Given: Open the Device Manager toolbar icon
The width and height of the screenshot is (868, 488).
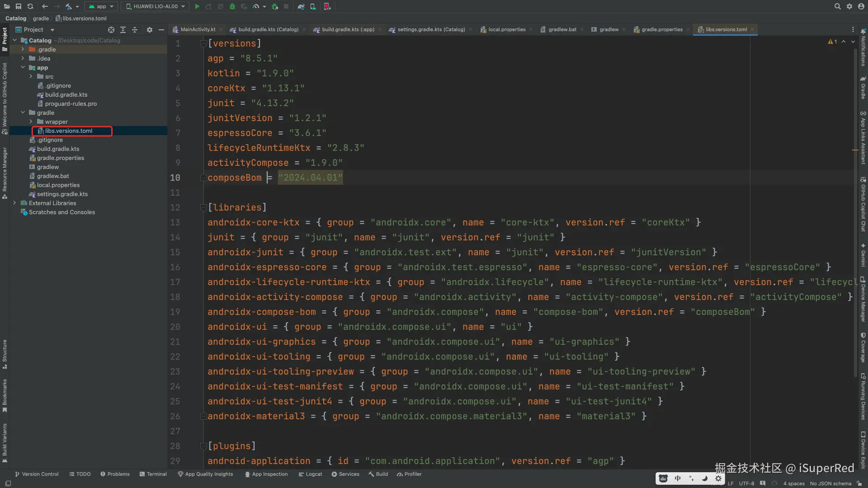Looking at the screenshot, I should tap(313, 6).
